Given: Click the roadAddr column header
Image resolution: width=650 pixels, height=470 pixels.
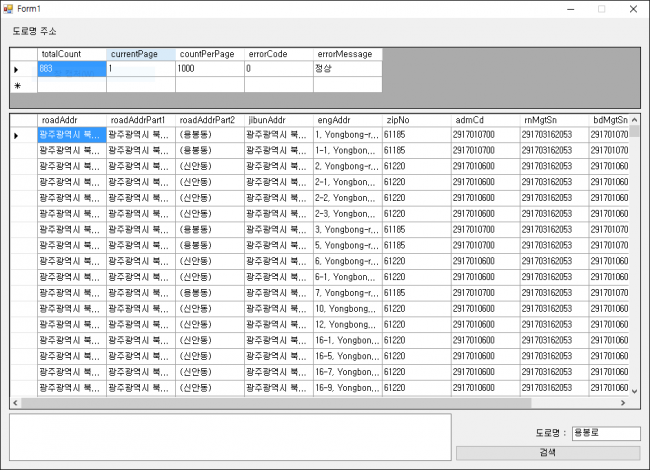Looking at the screenshot, I should (x=71, y=120).
